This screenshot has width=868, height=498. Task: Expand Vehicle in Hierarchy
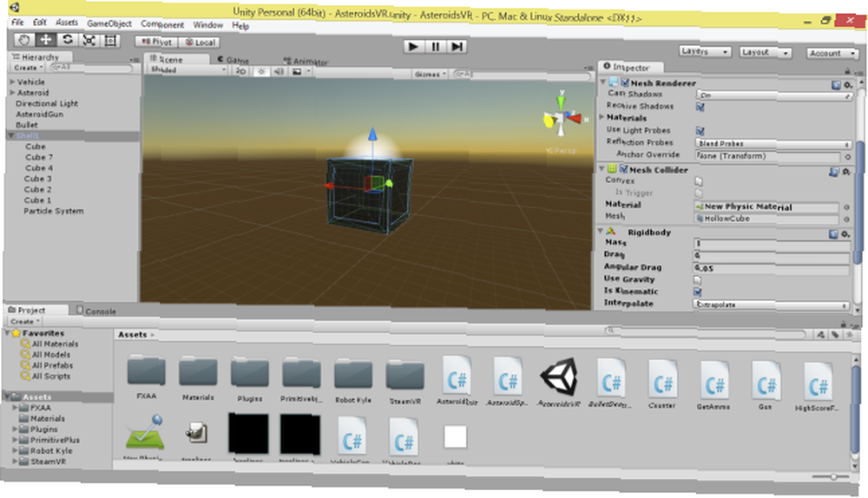12,82
